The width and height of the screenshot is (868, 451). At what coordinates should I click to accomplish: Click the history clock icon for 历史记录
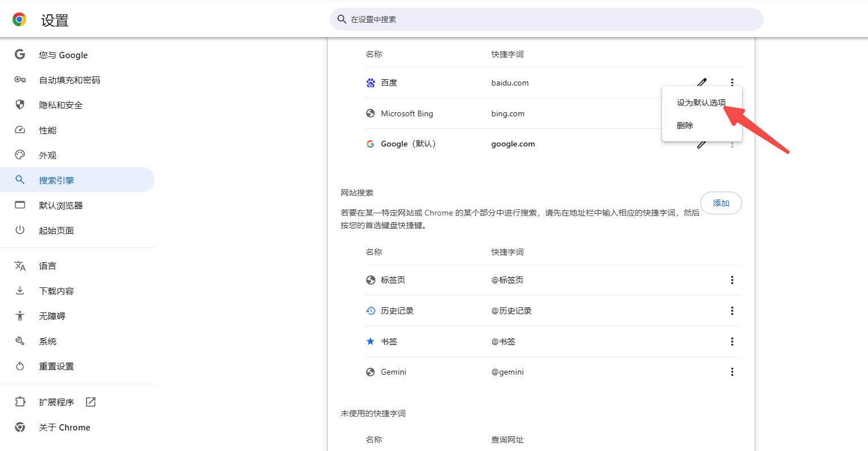(x=371, y=311)
